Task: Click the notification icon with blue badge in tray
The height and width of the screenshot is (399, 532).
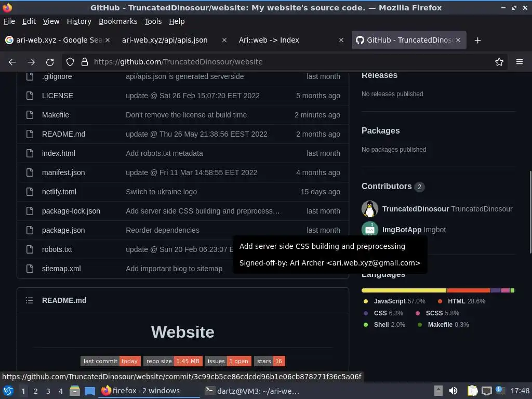Action: click(500, 391)
